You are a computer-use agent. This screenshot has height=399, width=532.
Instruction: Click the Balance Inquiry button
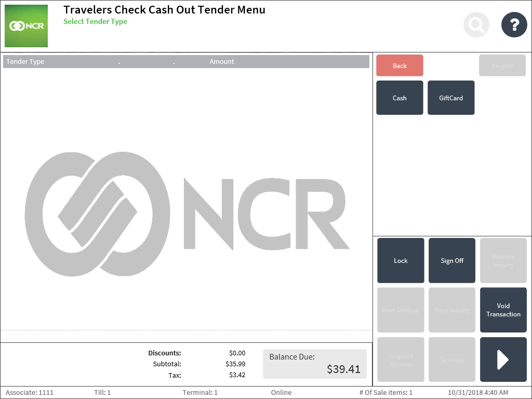click(503, 261)
